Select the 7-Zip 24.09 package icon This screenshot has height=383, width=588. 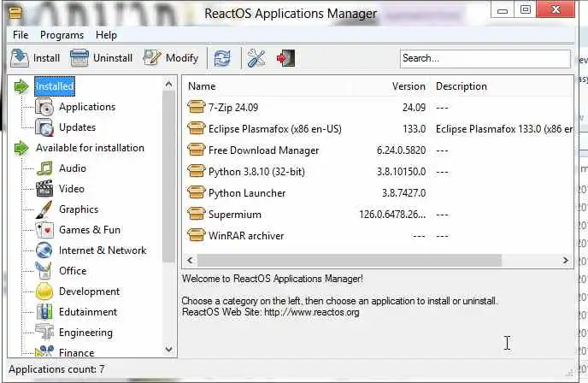196,107
